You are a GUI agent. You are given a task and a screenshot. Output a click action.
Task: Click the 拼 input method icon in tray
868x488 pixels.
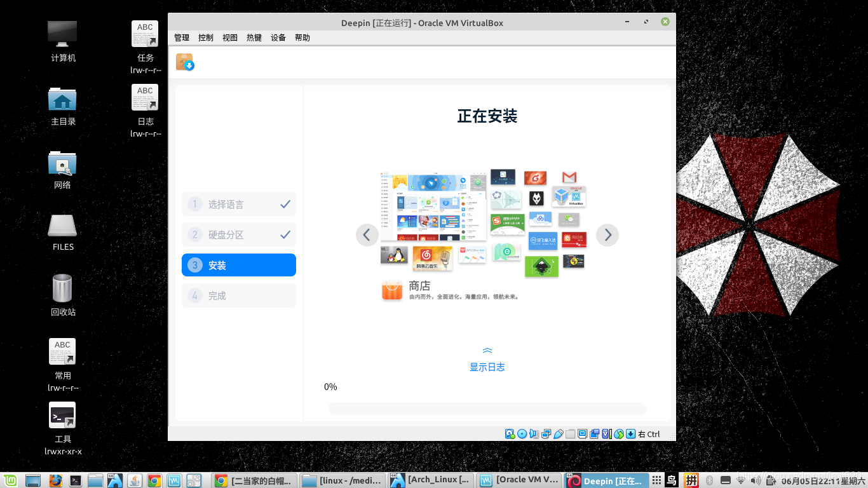tap(691, 480)
